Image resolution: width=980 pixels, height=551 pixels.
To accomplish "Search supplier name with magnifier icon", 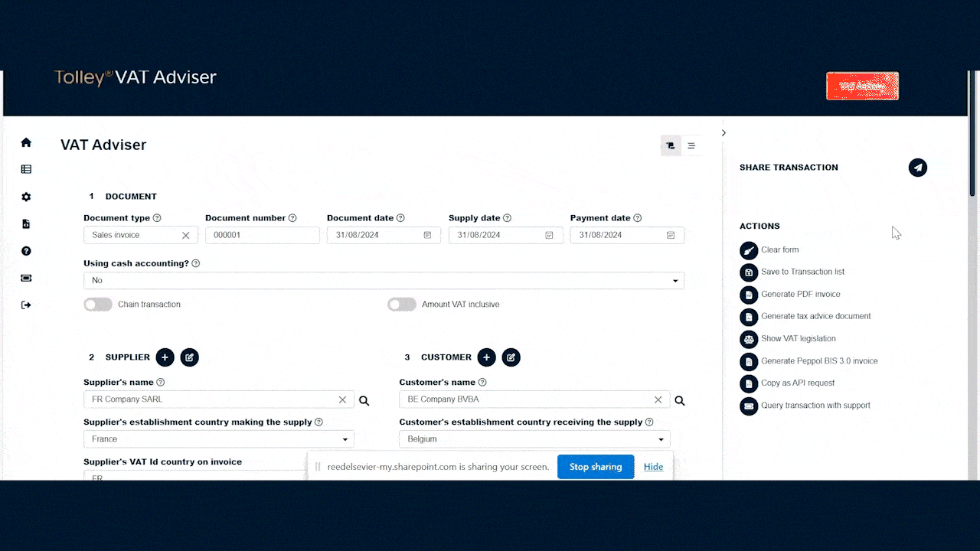I will tap(364, 400).
